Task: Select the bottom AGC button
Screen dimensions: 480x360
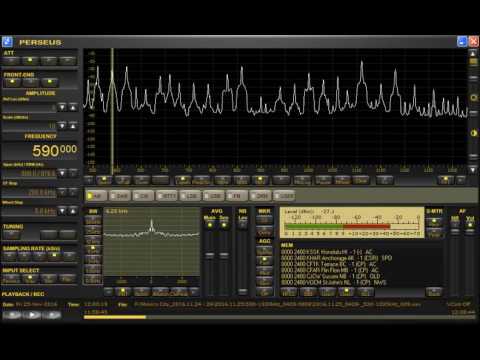Action: click(264, 292)
